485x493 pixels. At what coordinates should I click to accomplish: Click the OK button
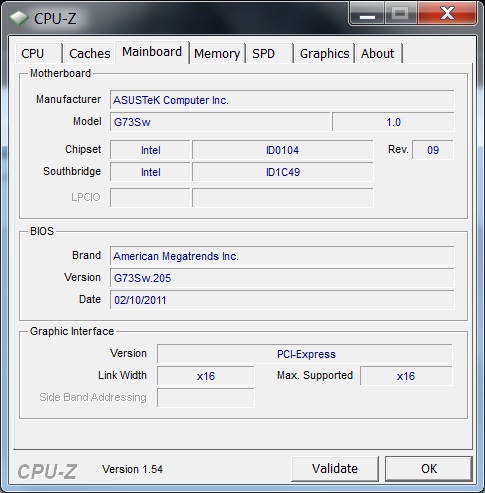[x=429, y=469]
